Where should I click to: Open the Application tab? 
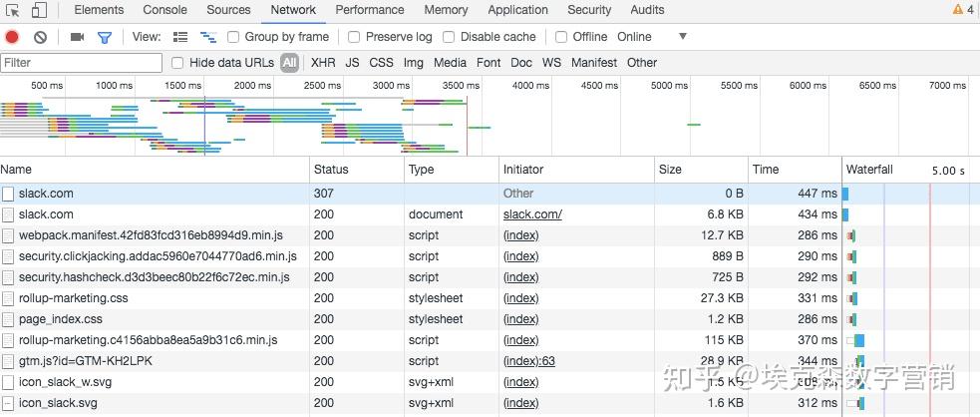(x=517, y=10)
